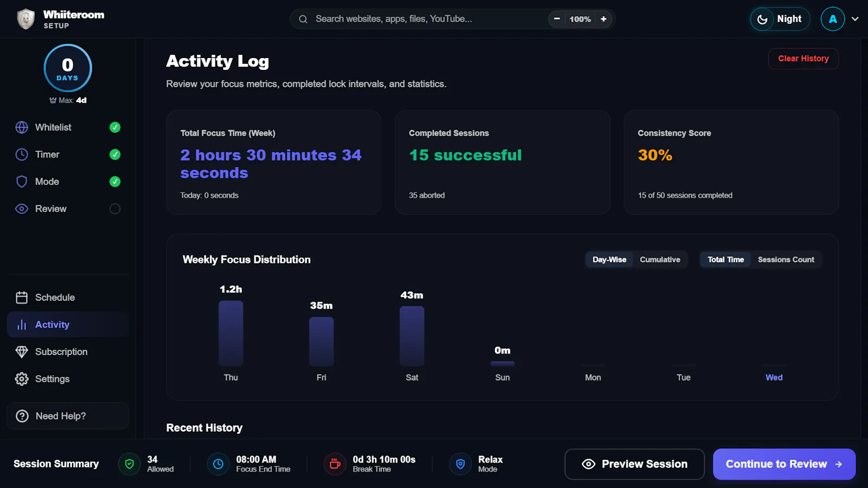Open the account avatar A
The width and height of the screenshot is (868, 488).
(833, 19)
